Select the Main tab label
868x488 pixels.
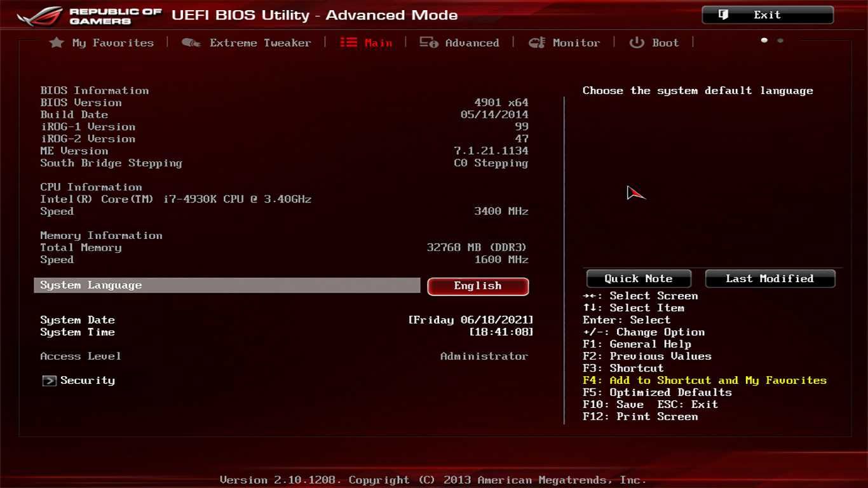[378, 43]
